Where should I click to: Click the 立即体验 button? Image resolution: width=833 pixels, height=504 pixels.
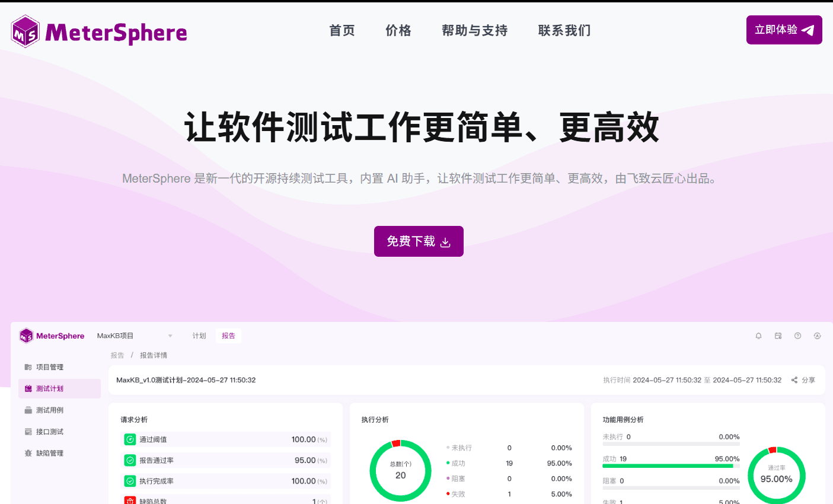pyautogui.click(x=784, y=30)
